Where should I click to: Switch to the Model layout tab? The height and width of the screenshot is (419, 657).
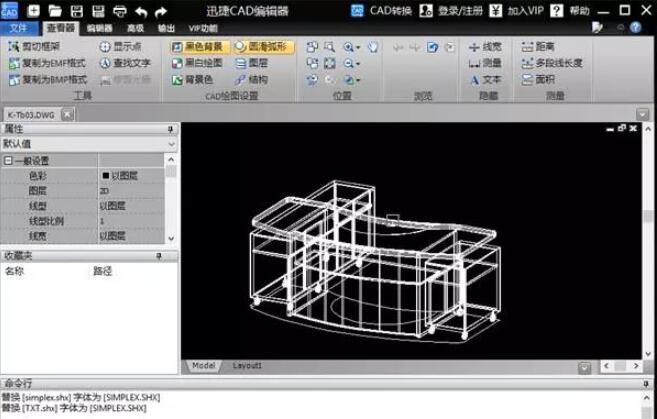click(203, 366)
